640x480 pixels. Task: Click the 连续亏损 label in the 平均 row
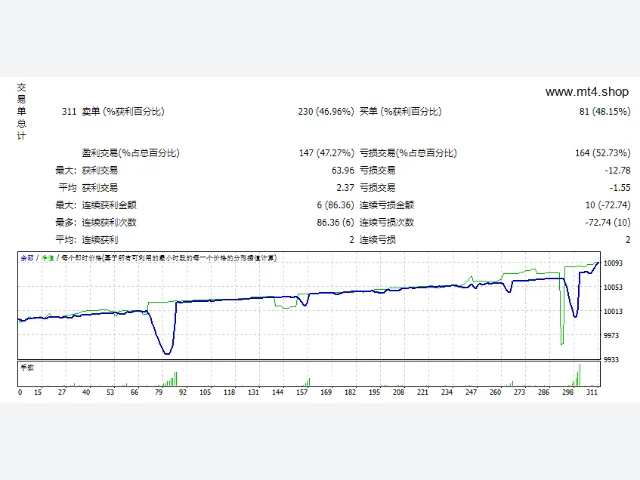(x=378, y=240)
